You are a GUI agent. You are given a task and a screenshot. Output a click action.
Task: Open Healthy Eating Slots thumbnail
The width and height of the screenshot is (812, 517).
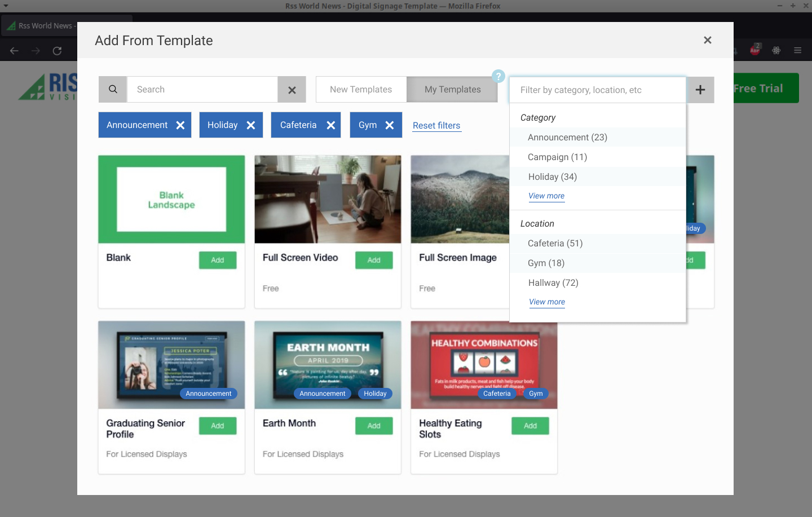pos(484,366)
